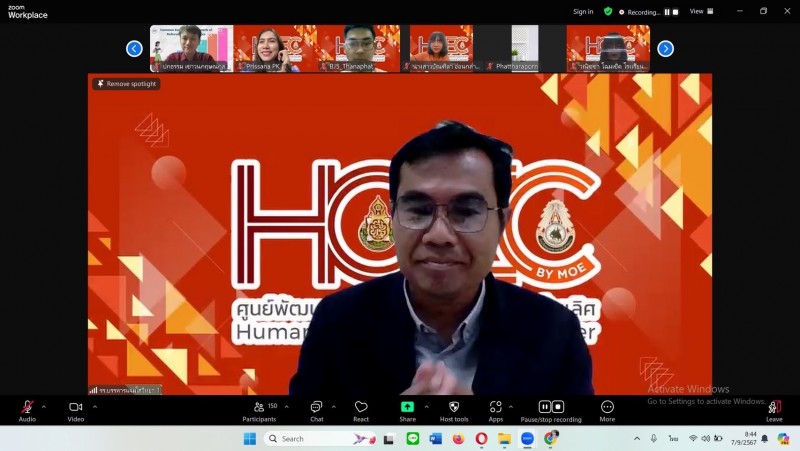
Task: Stop recording from top indicator
Action: click(676, 12)
